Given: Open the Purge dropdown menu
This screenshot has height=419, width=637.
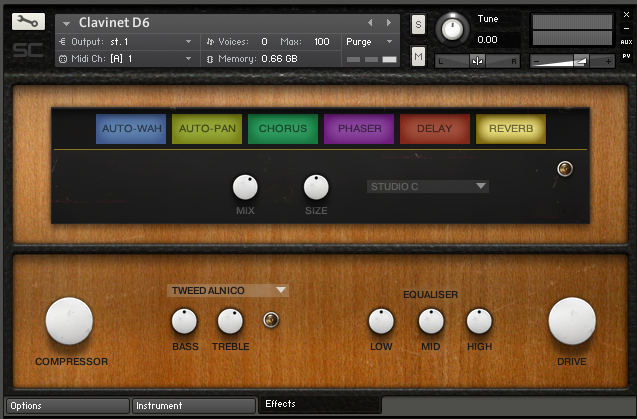Looking at the screenshot, I should (x=370, y=42).
